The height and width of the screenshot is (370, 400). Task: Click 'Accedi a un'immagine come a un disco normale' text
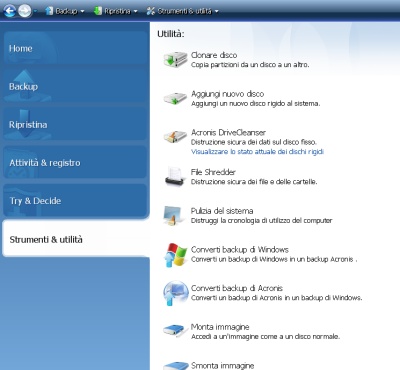tap(265, 336)
